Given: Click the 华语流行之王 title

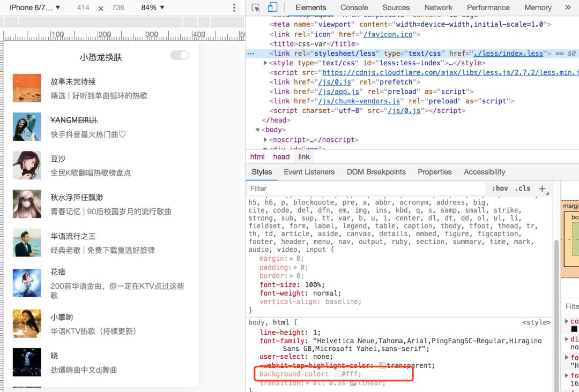Looking at the screenshot, I should click(73, 236).
